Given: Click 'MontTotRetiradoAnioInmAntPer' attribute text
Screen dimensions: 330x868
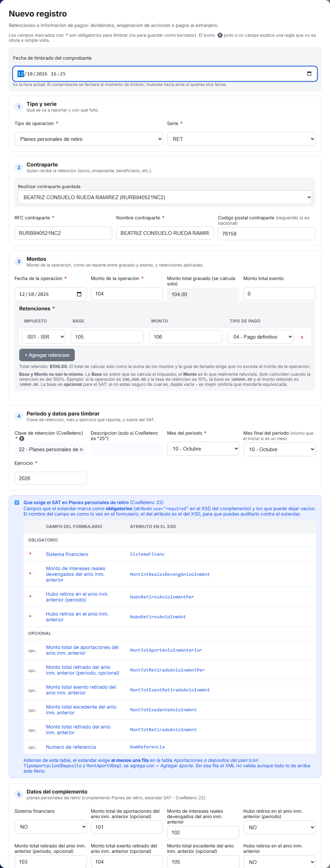Looking at the screenshot, I should pos(167,670).
